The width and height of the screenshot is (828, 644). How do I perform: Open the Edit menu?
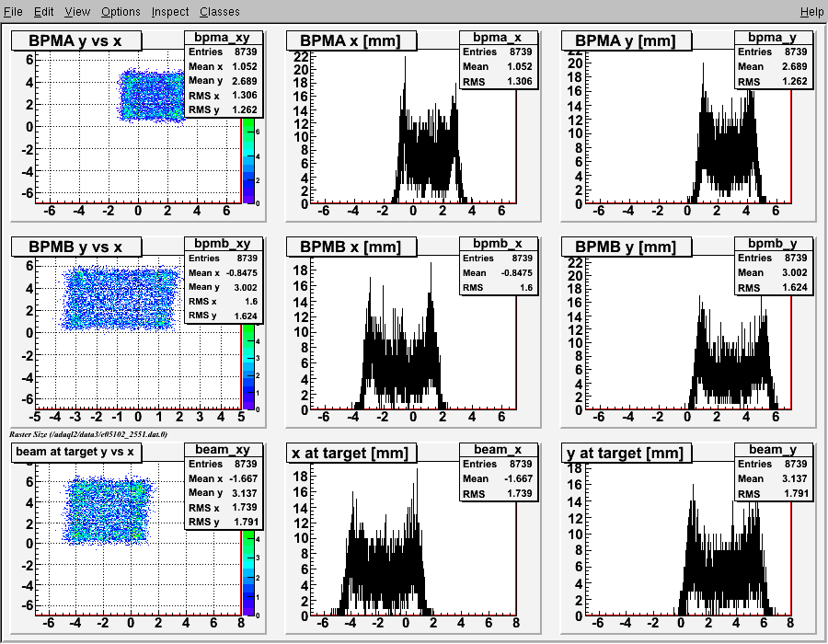pyautogui.click(x=44, y=11)
